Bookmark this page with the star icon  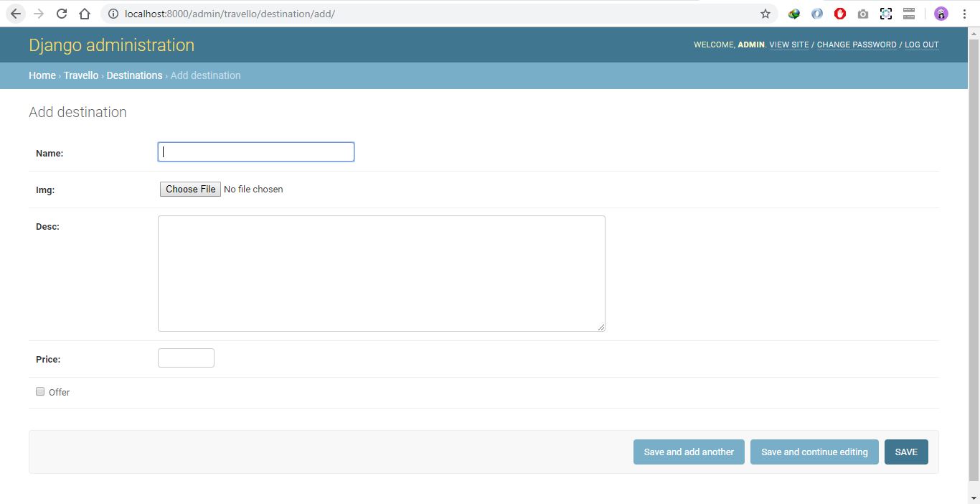click(765, 14)
